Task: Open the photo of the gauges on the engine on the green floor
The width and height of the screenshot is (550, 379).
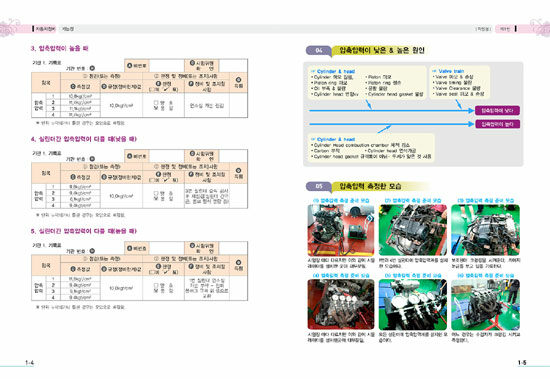Action: tap(413, 305)
